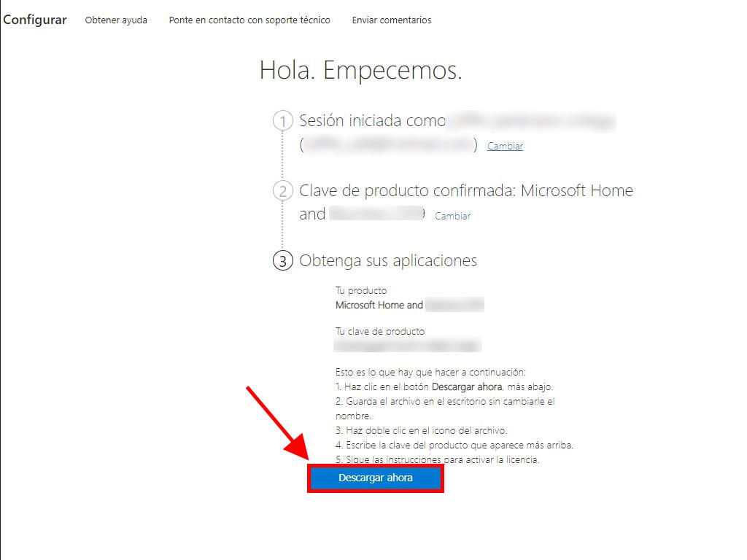The height and width of the screenshot is (560, 747).
Task: Click the Hola. Empecemos. heading
Action: click(360, 71)
